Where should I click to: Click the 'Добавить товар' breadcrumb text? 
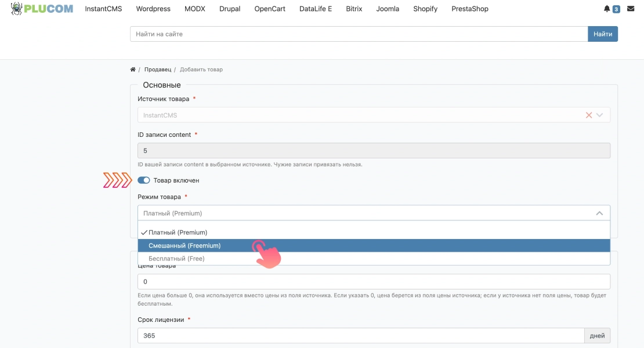point(201,70)
